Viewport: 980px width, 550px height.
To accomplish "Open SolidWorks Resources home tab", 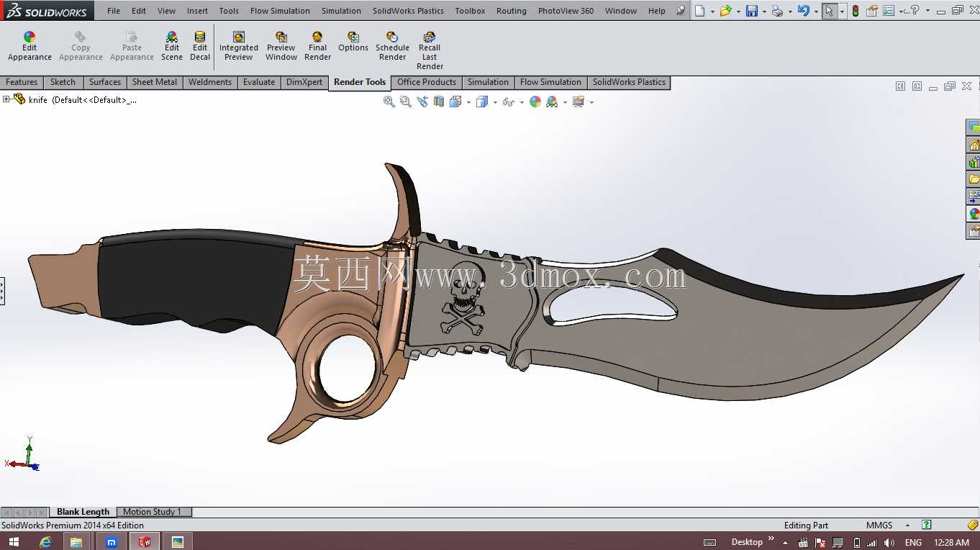I will click(x=974, y=145).
